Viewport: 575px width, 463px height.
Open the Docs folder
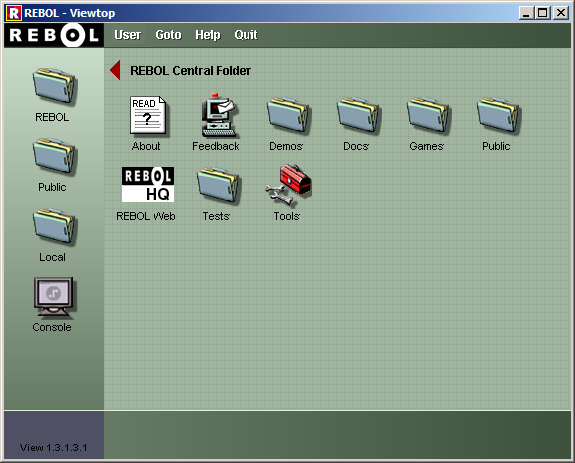[358, 115]
